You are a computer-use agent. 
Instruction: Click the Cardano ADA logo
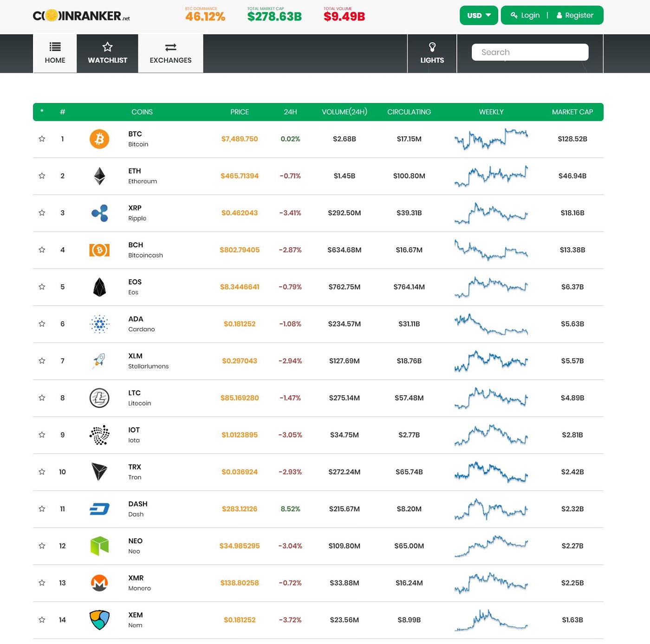(99, 324)
